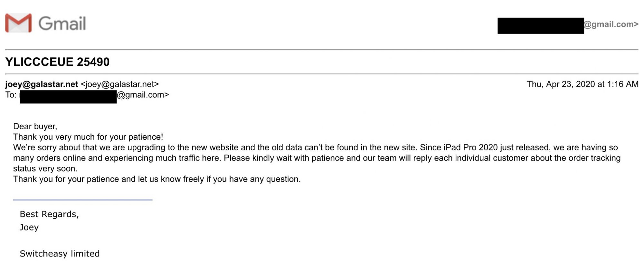Click the 'Thank you very much for your patience' line

88,137
